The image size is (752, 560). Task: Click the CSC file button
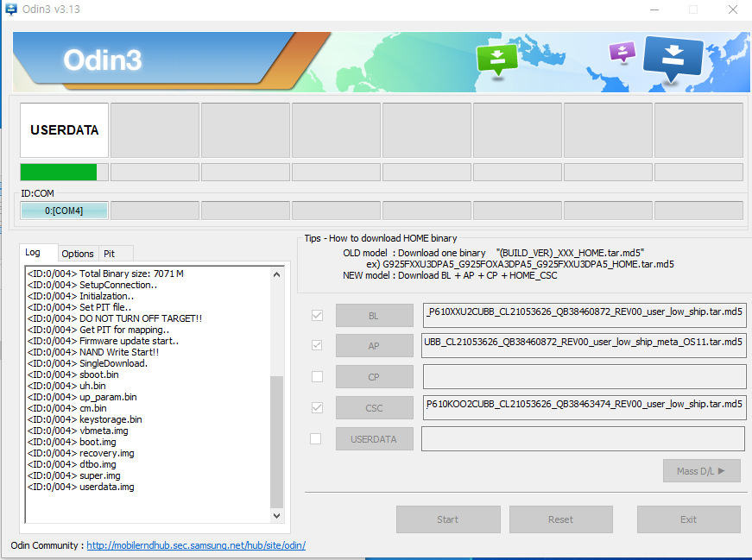coord(375,408)
